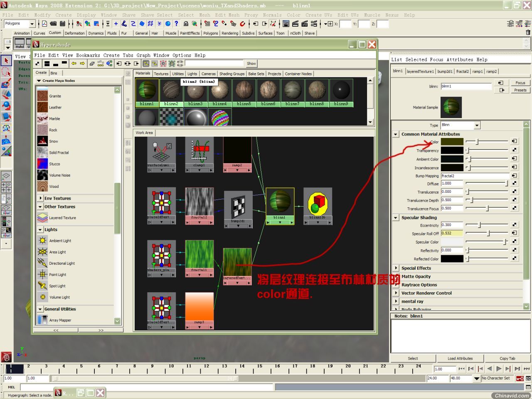Open the bump2d1 tab in Attribute Editor
532x399 pixels.
(445, 71)
